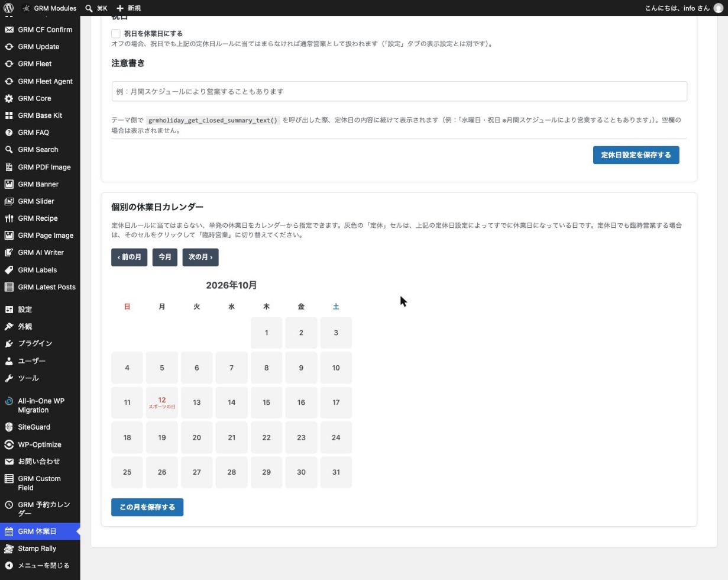
Task: Go to next month with 次の月
Action: click(x=200, y=257)
